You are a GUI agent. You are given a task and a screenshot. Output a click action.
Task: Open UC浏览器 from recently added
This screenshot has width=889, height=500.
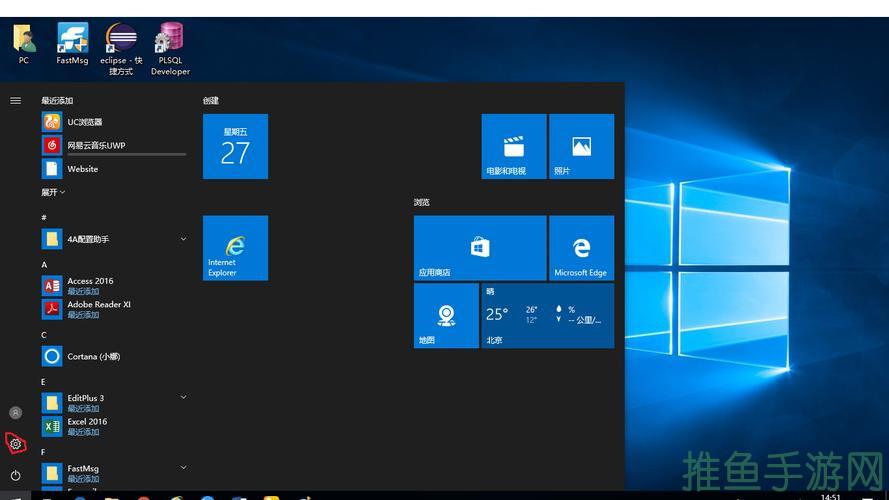[x=113, y=122]
